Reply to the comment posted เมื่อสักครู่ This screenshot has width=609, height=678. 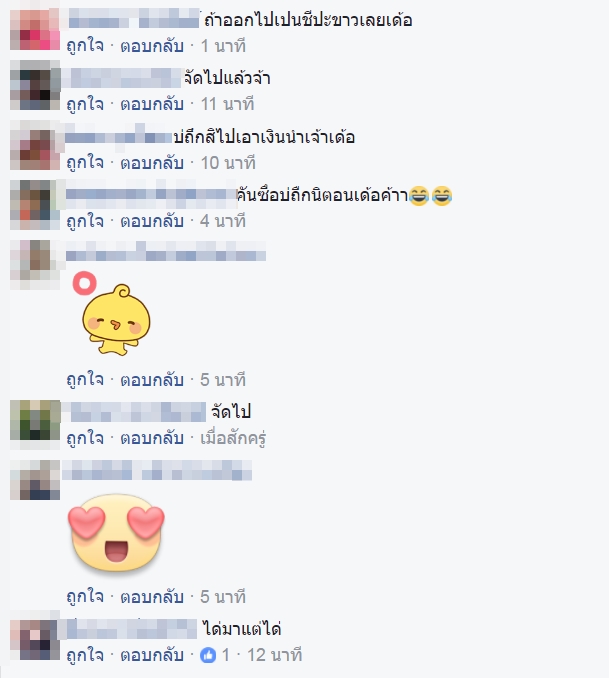tap(152, 438)
